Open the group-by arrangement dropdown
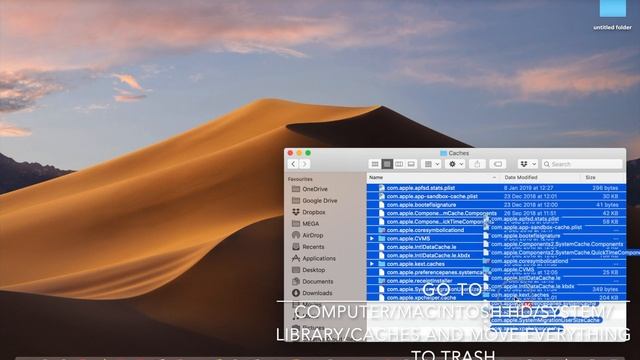This screenshot has height=360, width=640. 431,164
